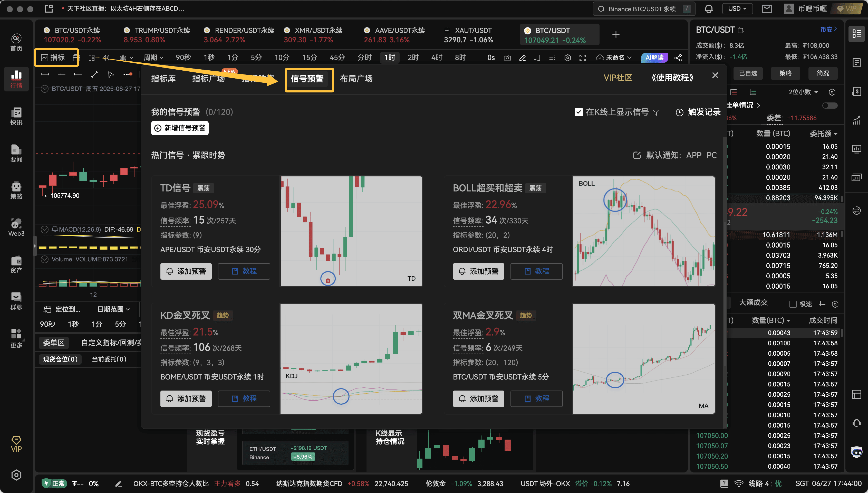Select the pencil drawing tool in chart toolbar

point(523,58)
